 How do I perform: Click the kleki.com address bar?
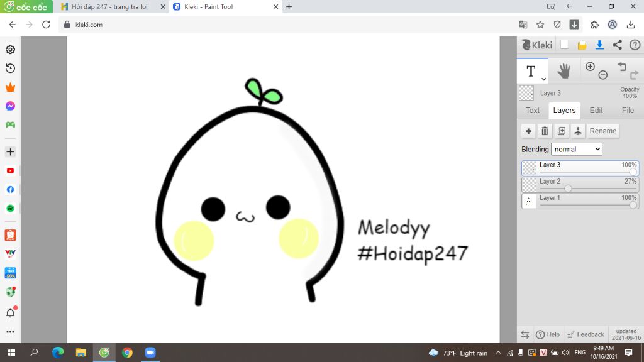point(287,25)
